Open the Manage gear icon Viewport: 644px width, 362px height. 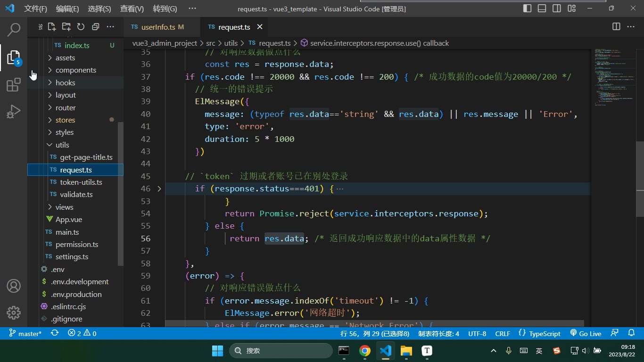(x=14, y=313)
